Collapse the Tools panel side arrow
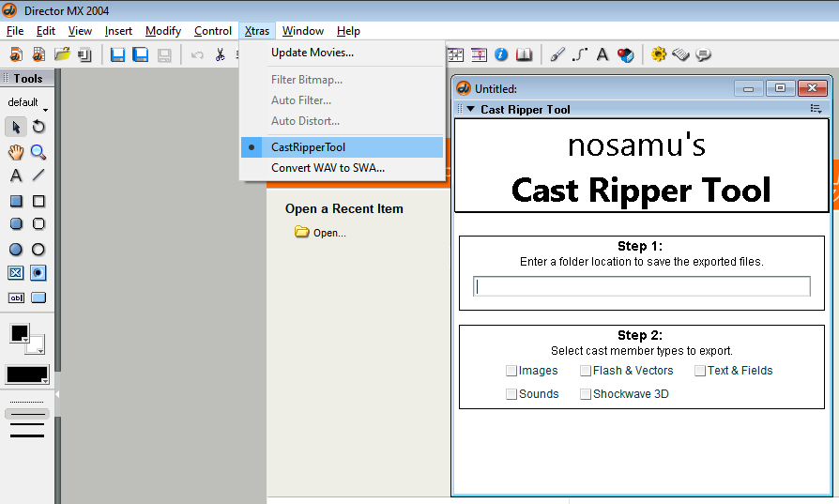 pos(56,395)
